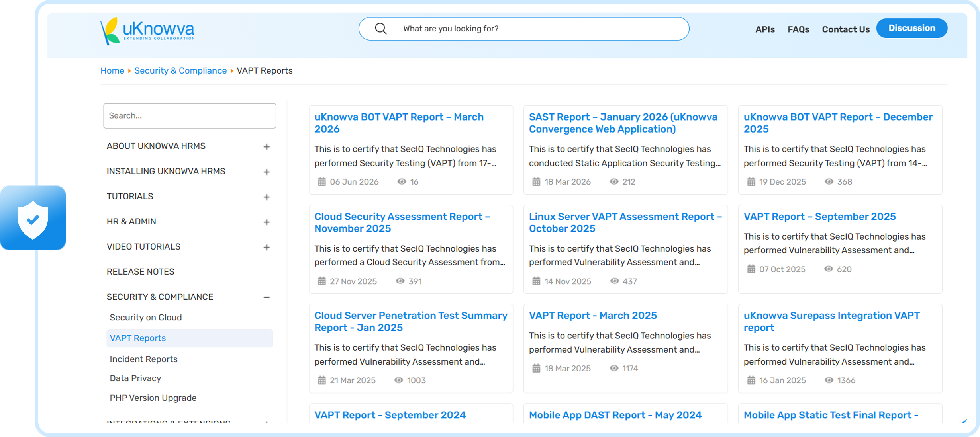Image resolution: width=980 pixels, height=437 pixels.
Task: Open Mobile App DAST Report - May 2024
Action: [x=615, y=415]
